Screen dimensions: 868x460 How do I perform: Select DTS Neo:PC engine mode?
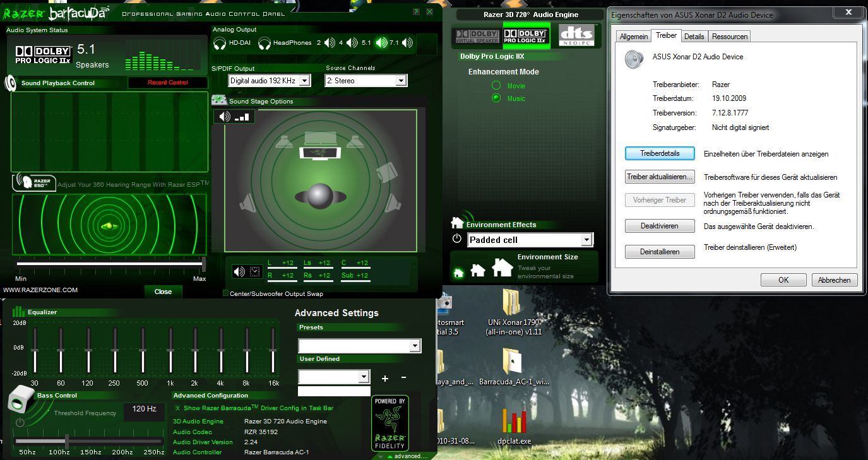576,36
